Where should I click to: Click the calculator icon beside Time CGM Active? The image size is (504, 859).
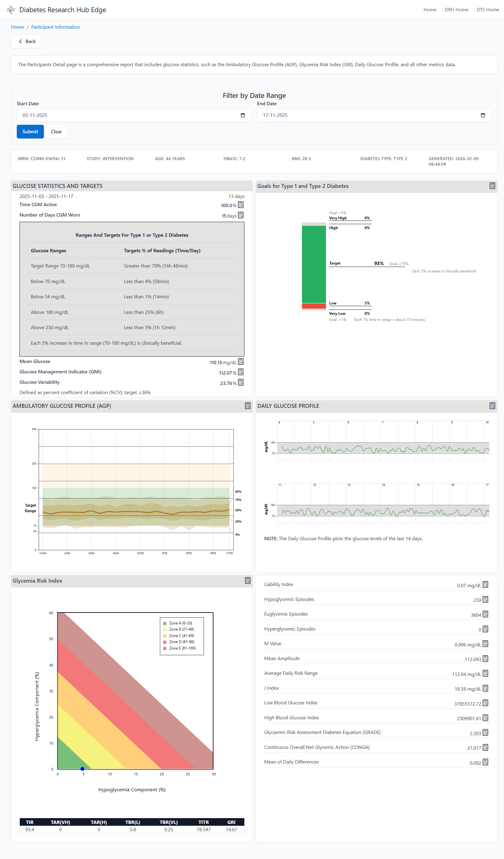pos(241,205)
